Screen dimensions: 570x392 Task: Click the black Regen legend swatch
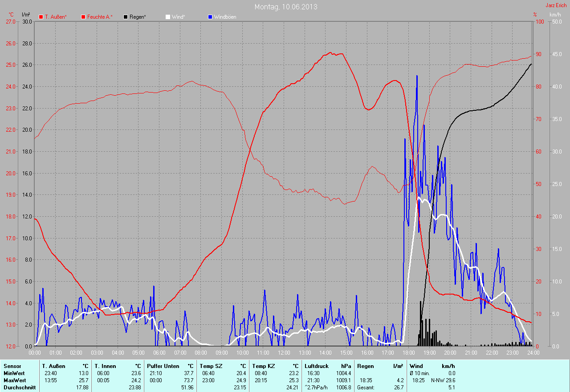tap(126, 17)
